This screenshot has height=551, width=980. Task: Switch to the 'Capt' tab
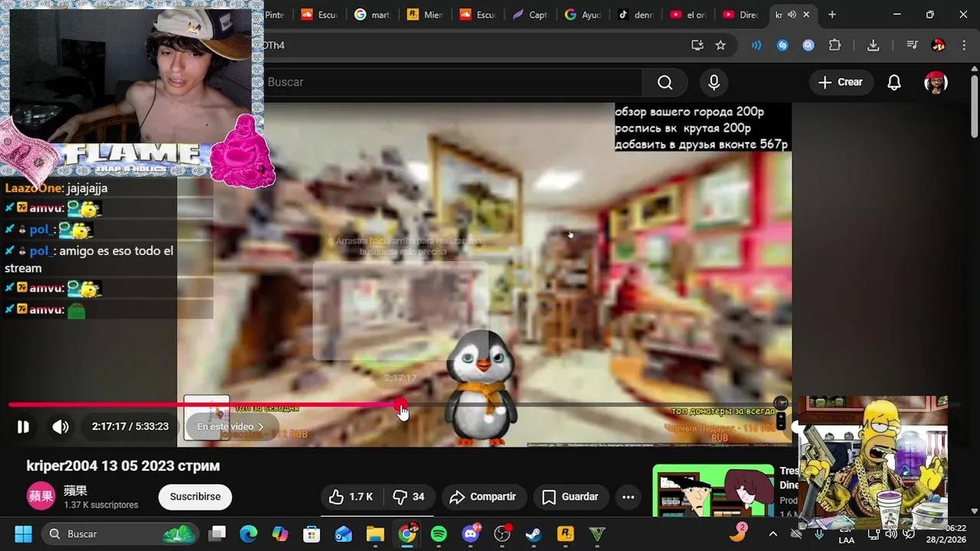pos(531,15)
